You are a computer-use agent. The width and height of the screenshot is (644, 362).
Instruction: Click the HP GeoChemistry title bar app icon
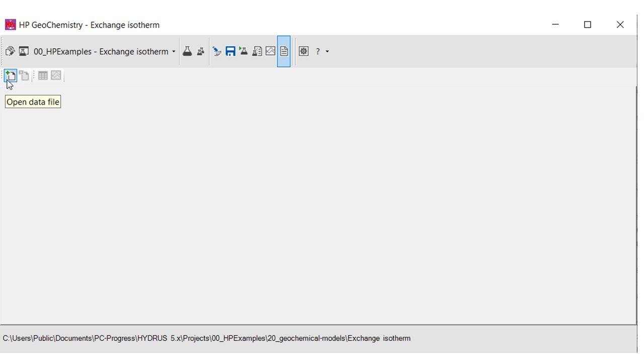tap(10, 25)
